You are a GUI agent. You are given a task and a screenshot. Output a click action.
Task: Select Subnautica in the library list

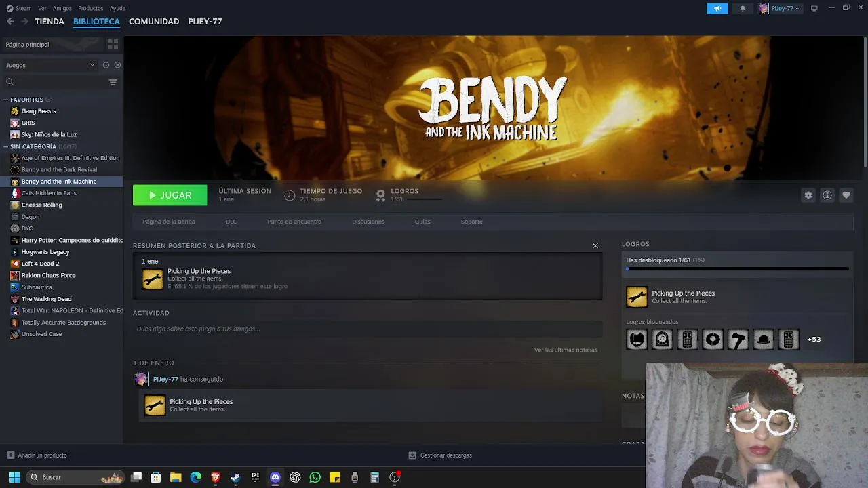click(37, 287)
